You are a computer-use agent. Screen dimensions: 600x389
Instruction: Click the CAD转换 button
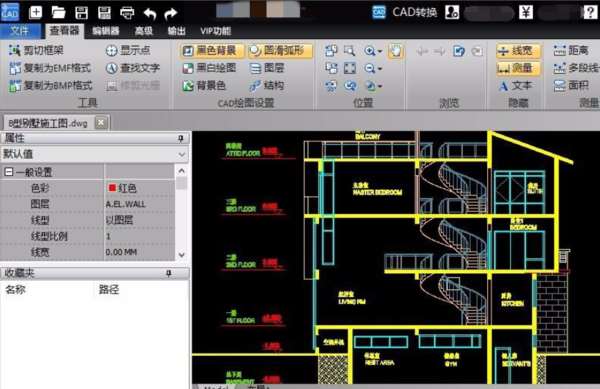[404, 12]
